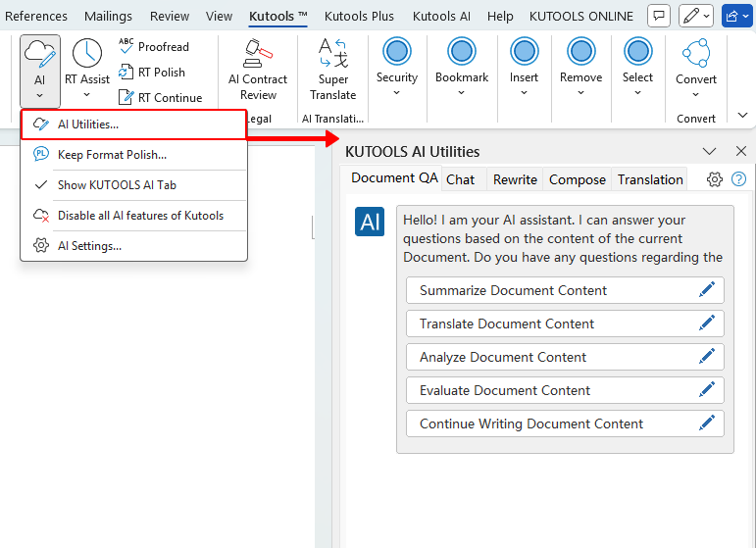
Task: Run the Proofread tool
Action: (x=154, y=47)
